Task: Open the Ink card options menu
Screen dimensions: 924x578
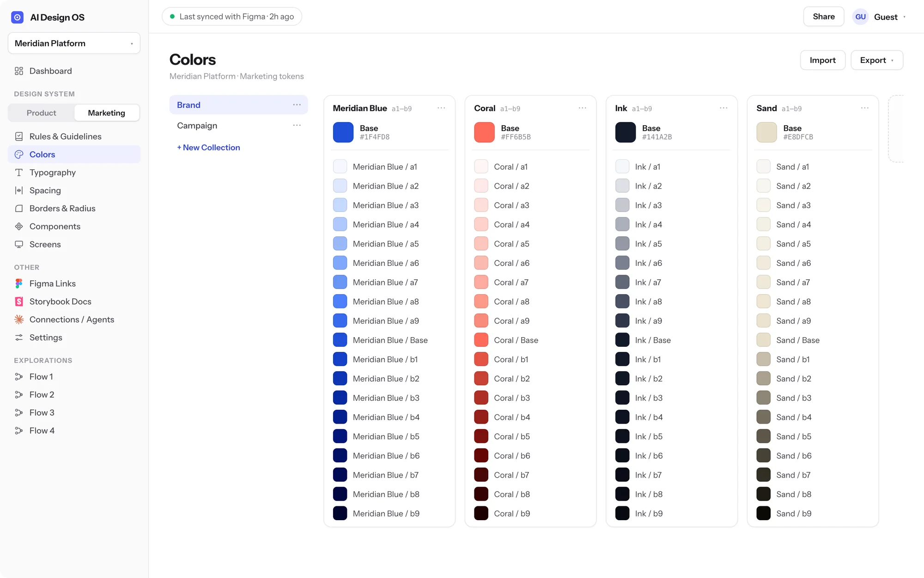Action: (723, 108)
